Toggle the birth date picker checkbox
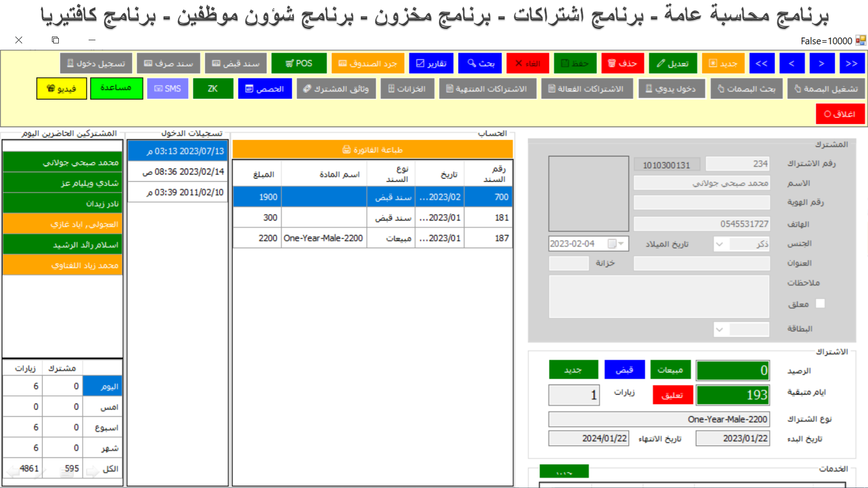The height and width of the screenshot is (488, 868). pyautogui.click(x=612, y=244)
